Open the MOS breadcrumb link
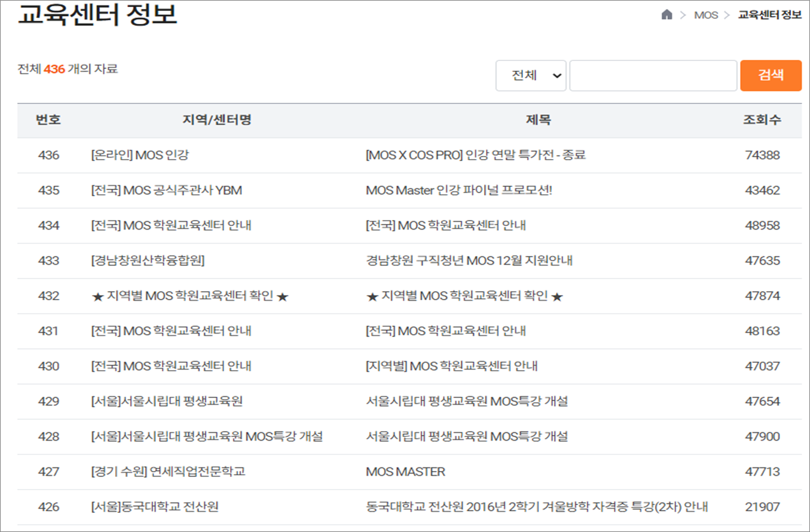 pos(707,15)
